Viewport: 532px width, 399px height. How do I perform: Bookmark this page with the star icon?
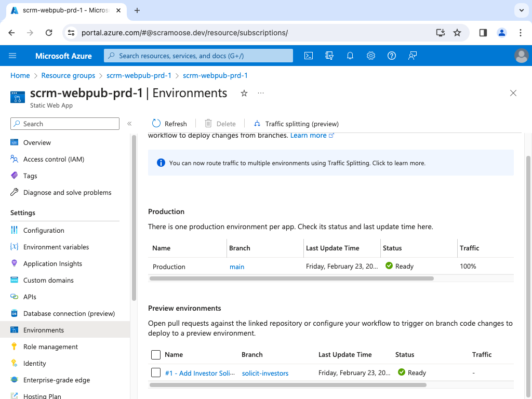(457, 33)
